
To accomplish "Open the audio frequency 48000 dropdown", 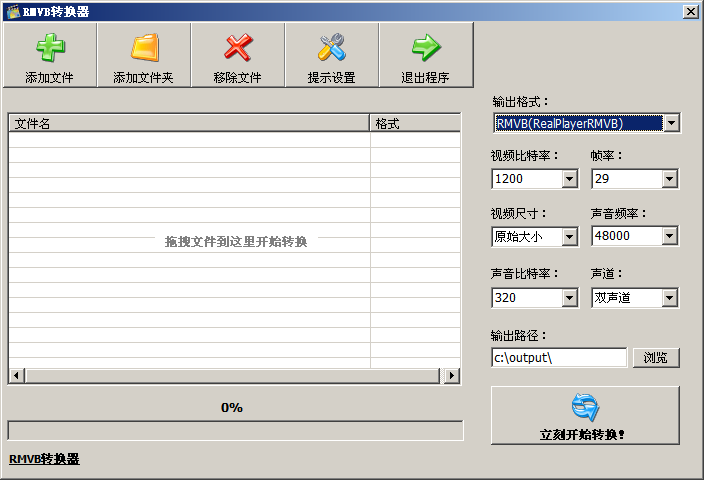I will click(x=669, y=236).
